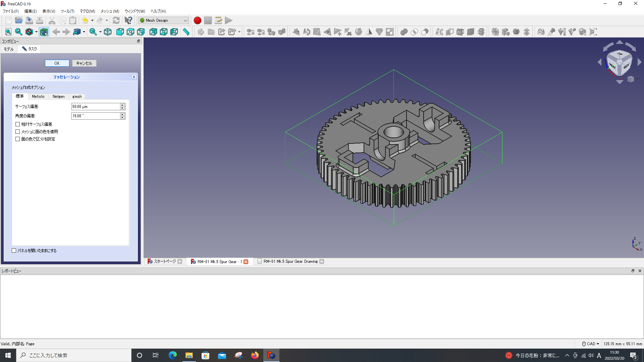
Task: Click the キャンセル button
Action: [x=84, y=63]
